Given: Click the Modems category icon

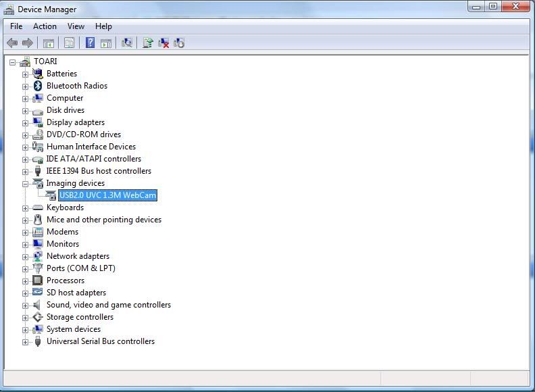Looking at the screenshot, I should [x=38, y=232].
